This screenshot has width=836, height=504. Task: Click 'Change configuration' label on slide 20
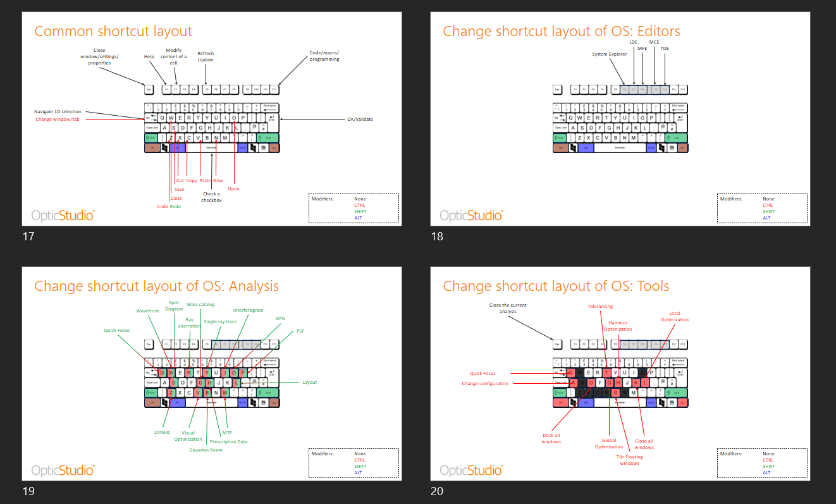coord(484,383)
